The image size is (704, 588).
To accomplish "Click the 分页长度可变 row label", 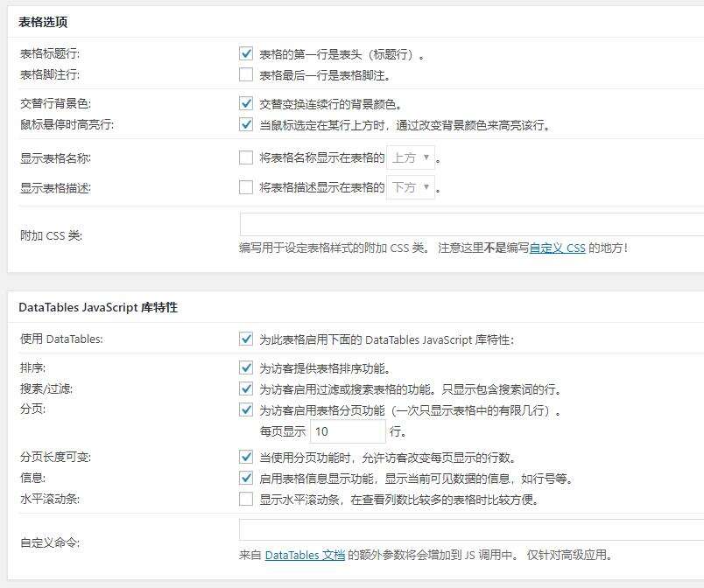I will tap(55, 457).
